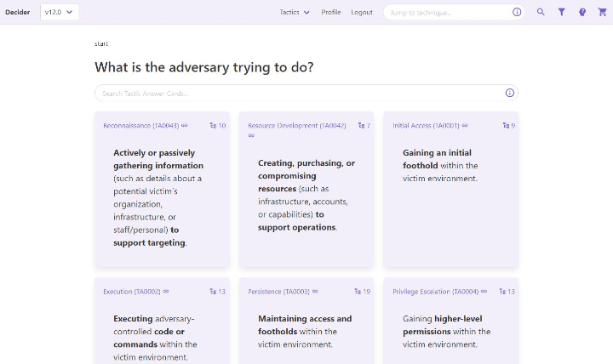The width and height of the screenshot is (613, 364).
Task: Click link icon next to Persistence (TA0003)
Action: (315, 292)
